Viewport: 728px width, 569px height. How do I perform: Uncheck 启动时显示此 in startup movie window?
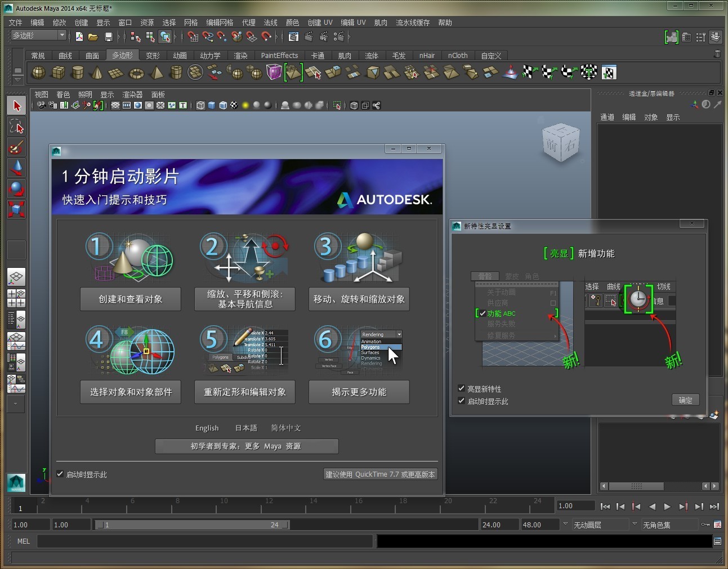60,474
